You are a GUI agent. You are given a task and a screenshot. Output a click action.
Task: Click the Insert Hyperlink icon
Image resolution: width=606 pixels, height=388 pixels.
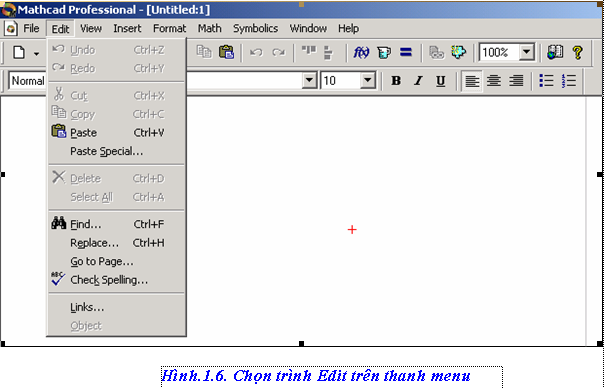pos(436,52)
